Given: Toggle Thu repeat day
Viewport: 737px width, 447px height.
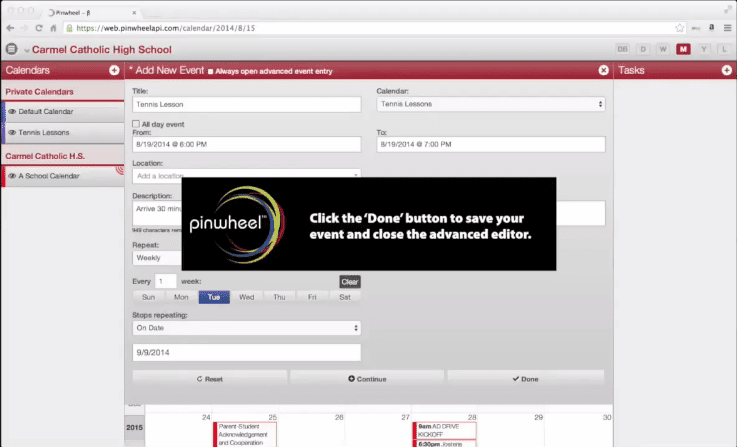Looking at the screenshot, I should [279, 297].
